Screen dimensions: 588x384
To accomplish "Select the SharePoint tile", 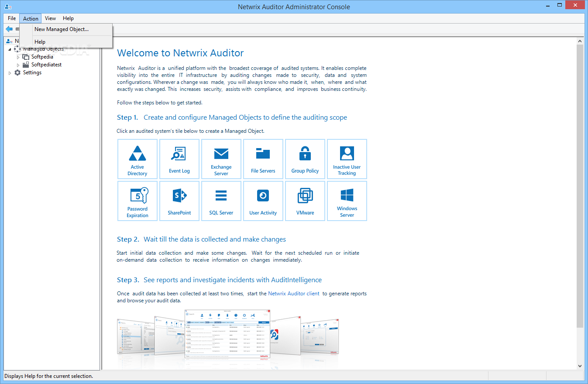I will (x=179, y=201).
